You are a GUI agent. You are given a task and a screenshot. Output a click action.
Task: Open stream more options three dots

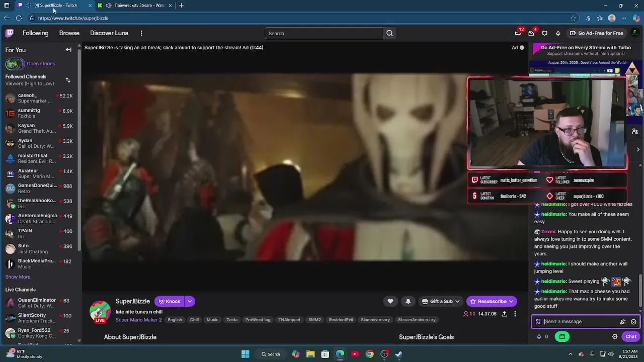[515, 314]
